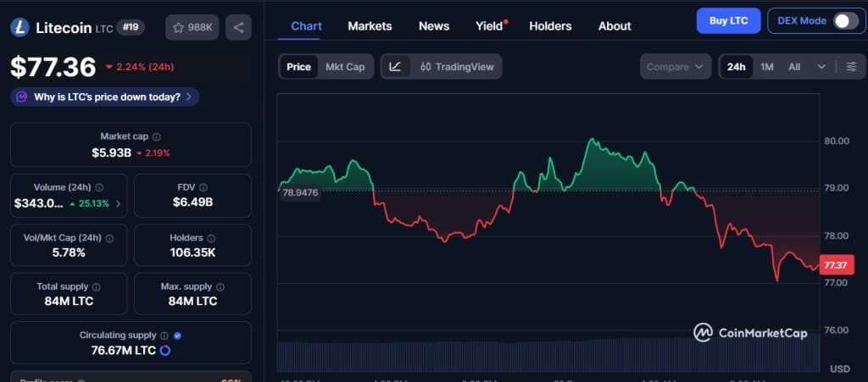The image size is (868, 382).
Task: Click the $6.49B FDV value
Action: [x=192, y=202]
